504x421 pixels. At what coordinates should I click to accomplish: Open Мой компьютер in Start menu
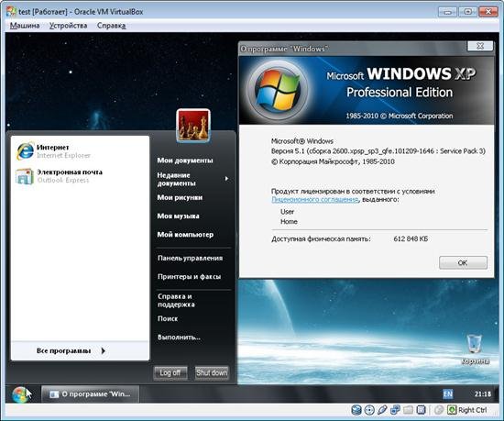coord(185,235)
